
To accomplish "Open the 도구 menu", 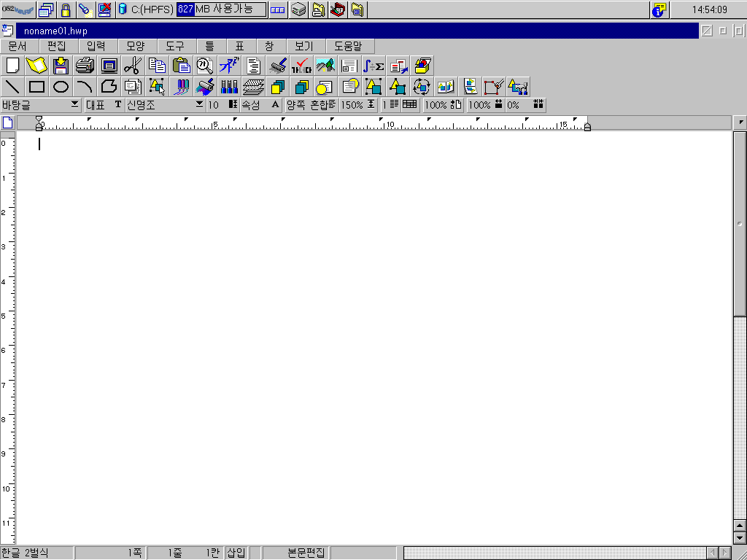I will click(x=175, y=46).
